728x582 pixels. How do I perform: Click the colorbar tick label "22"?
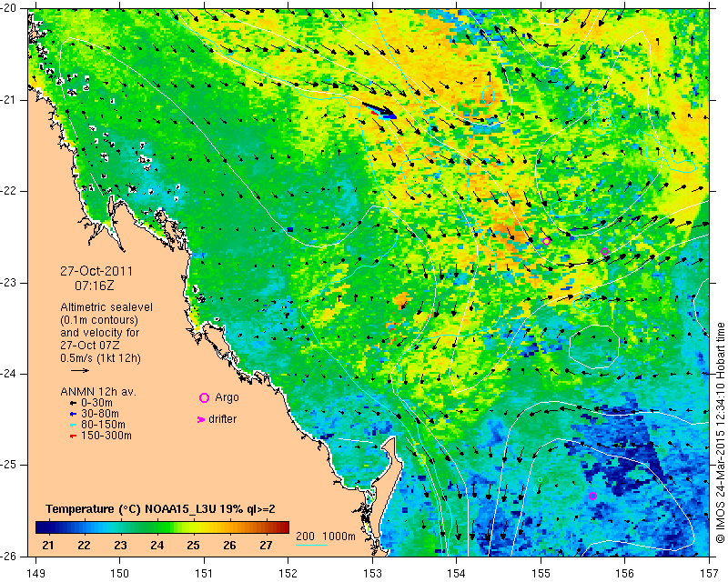click(84, 545)
